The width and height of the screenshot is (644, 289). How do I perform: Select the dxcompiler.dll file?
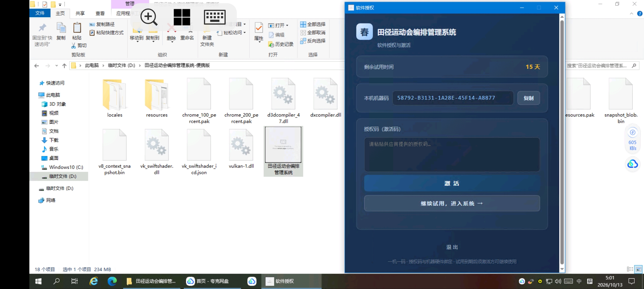click(325, 98)
